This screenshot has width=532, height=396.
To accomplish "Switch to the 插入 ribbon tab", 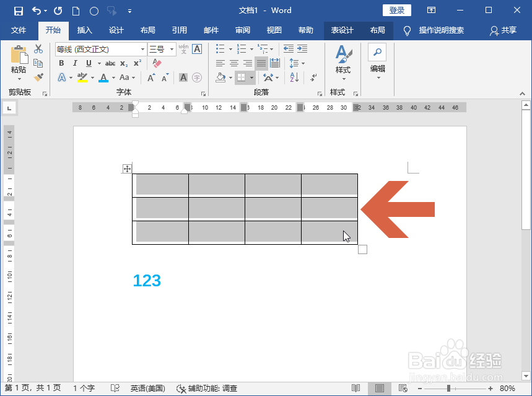I will tap(84, 30).
